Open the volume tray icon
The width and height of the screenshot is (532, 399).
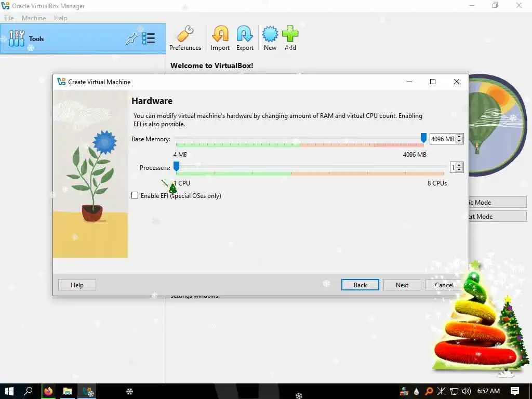point(467,391)
